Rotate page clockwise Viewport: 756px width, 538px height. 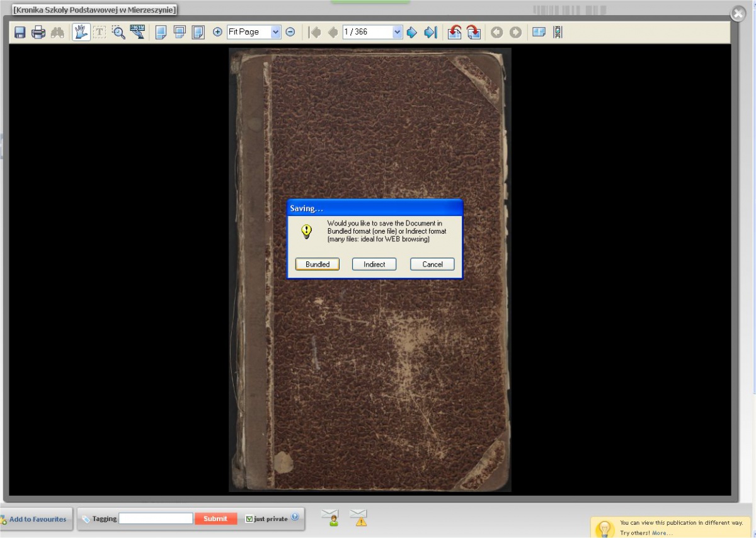coord(473,32)
